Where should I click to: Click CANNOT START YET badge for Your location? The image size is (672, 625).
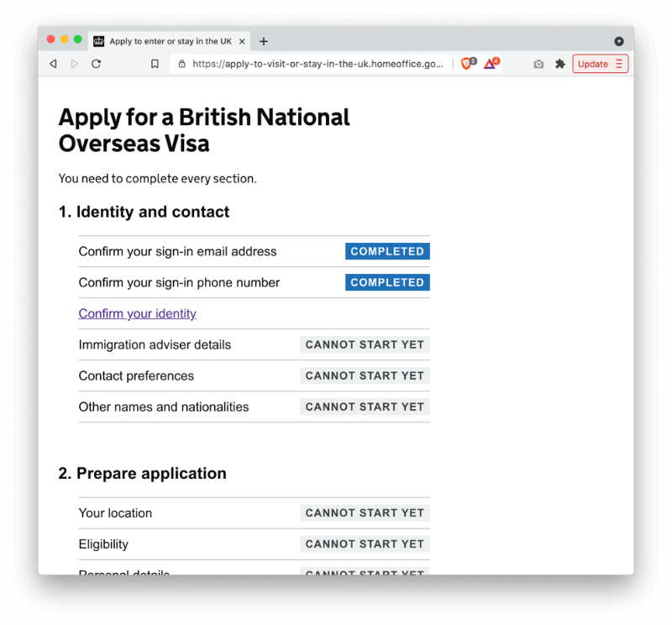click(365, 513)
